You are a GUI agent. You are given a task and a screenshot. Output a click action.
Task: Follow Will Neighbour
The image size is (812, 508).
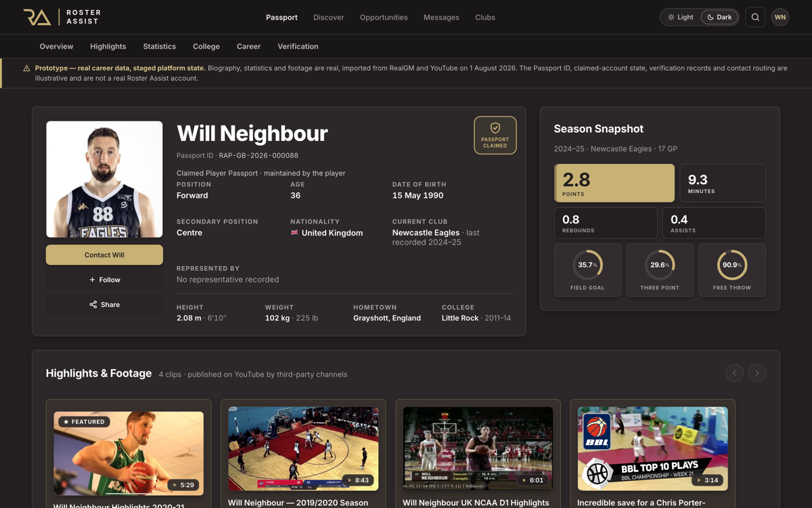click(x=104, y=280)
